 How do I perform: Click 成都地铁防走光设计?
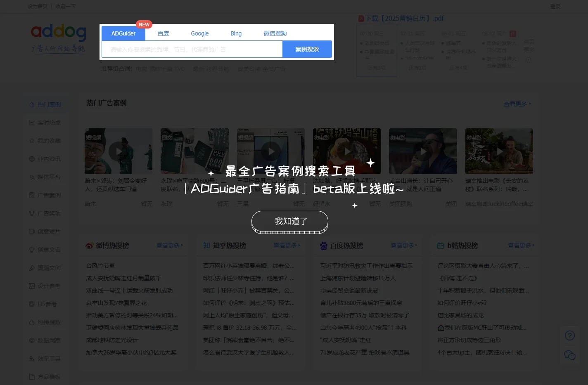click(112, 340)
